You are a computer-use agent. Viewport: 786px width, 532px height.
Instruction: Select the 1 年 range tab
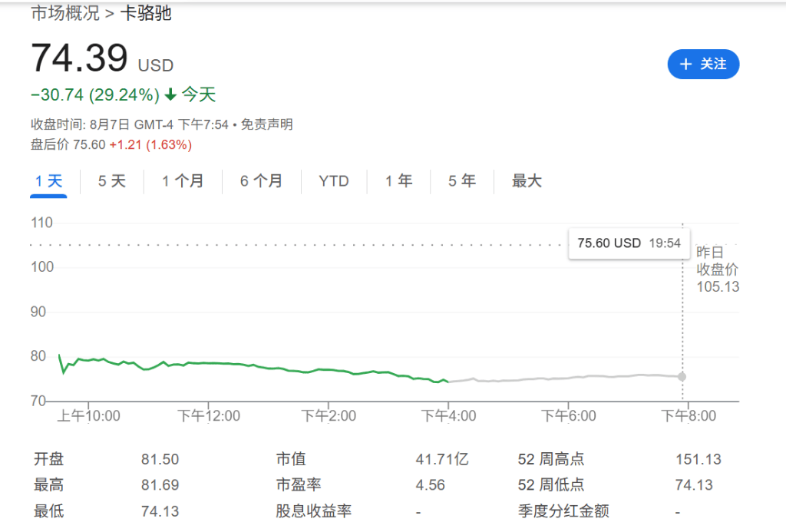(x=398, y=181)
